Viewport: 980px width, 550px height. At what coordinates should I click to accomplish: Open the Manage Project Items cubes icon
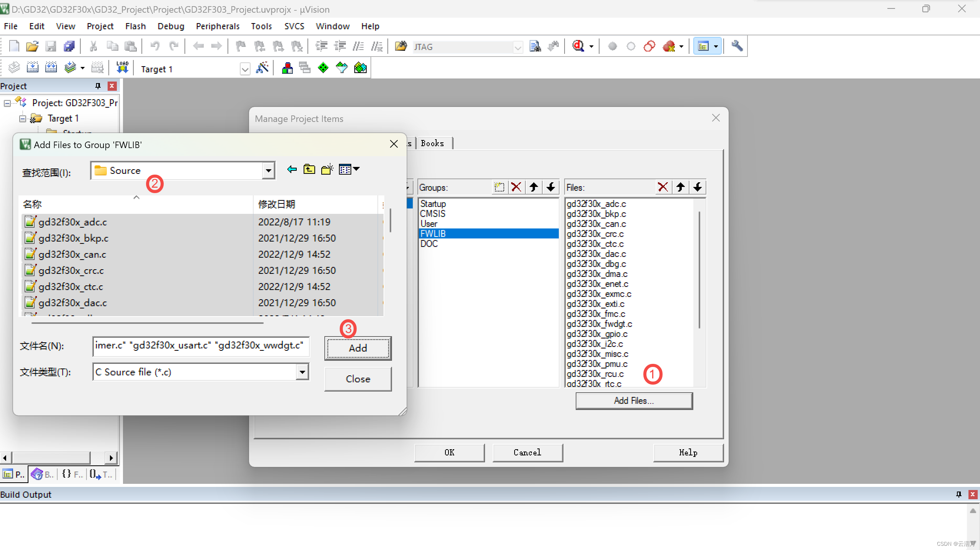(287, 68)
